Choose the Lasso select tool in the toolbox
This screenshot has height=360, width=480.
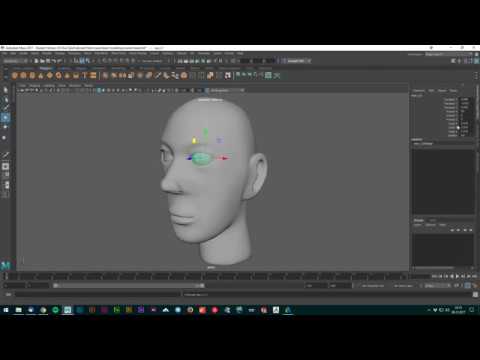click(5, 100)
